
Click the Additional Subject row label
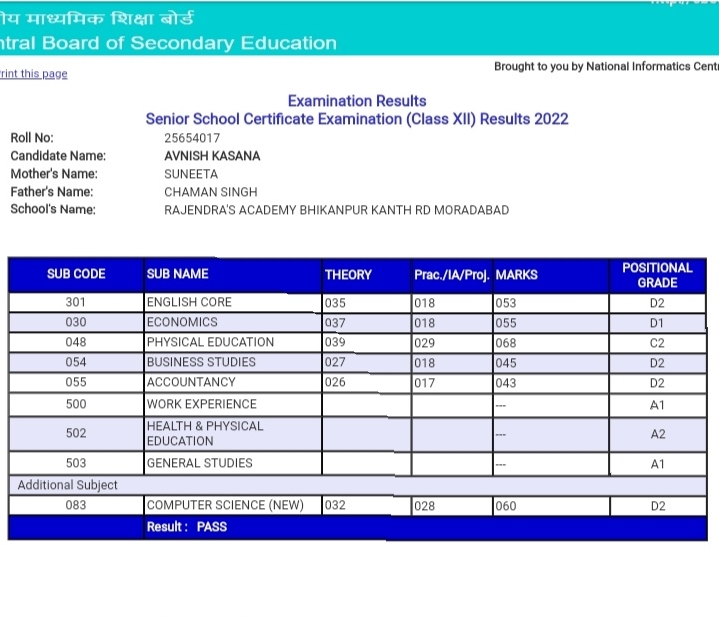click(68, 486)
